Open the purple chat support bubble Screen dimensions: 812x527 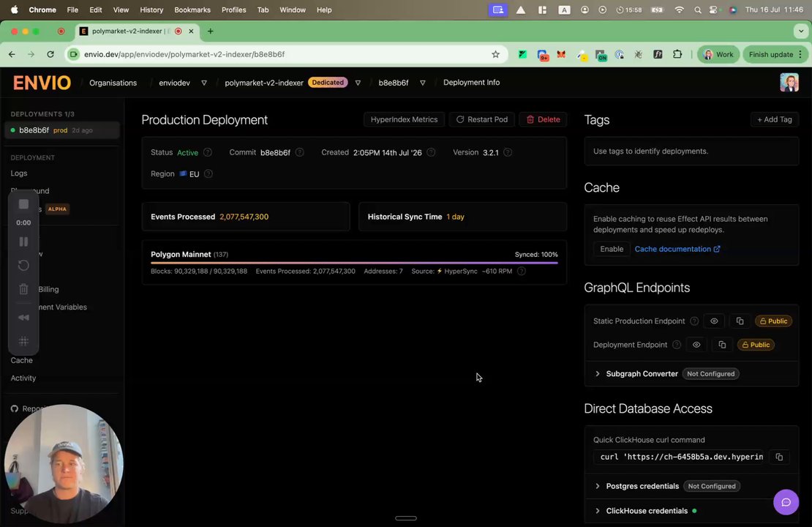(786, 502)
